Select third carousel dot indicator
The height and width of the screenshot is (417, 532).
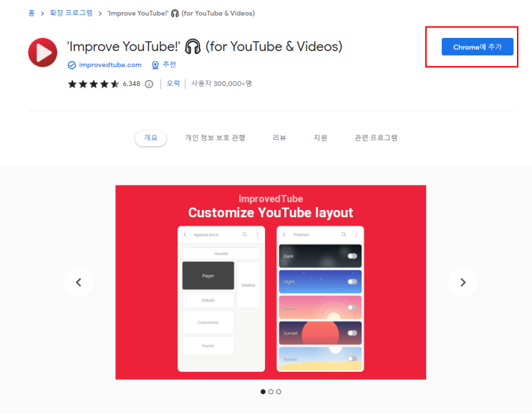pyautogui.click(x=279, y=392)
